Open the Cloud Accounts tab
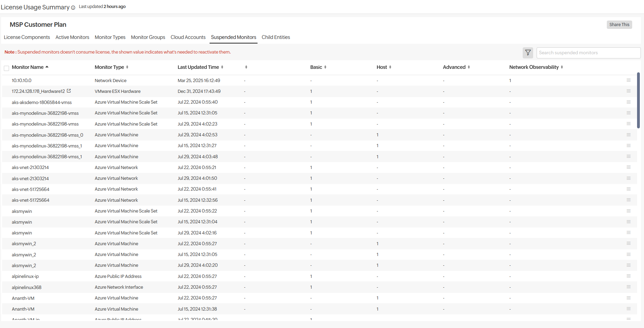Viewport: 644px width, 328px height. point(188,37)
